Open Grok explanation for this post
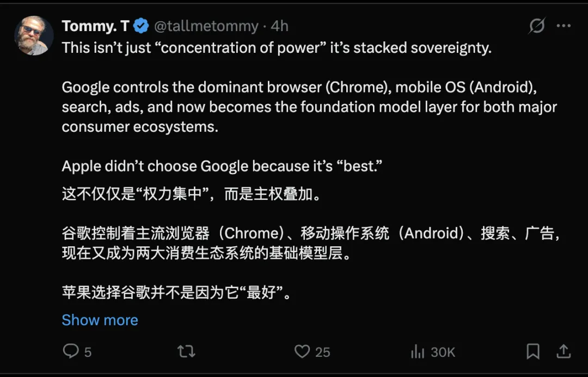This screenshot has height=377, width=588. pos(537,25)
